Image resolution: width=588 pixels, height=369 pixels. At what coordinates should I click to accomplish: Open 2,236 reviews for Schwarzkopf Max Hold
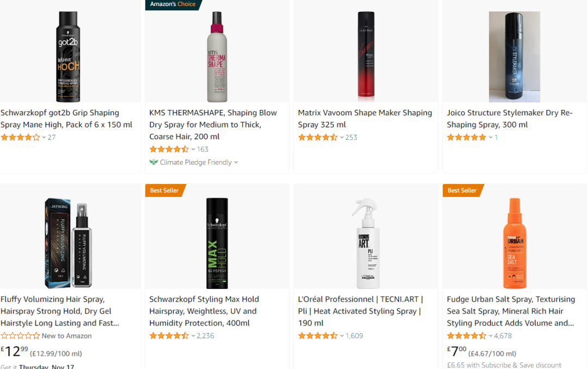pos(205,336)
